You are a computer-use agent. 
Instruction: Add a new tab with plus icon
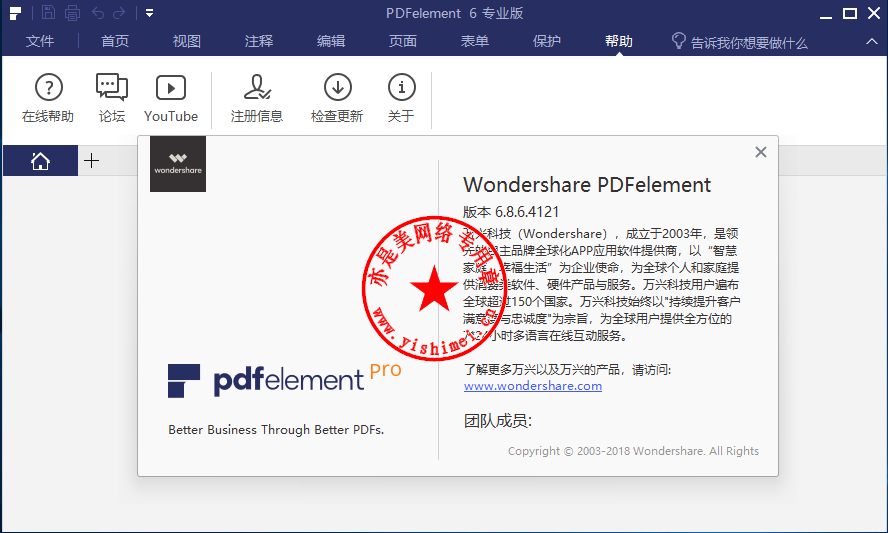pyautogui.click(x=91, y=161)
